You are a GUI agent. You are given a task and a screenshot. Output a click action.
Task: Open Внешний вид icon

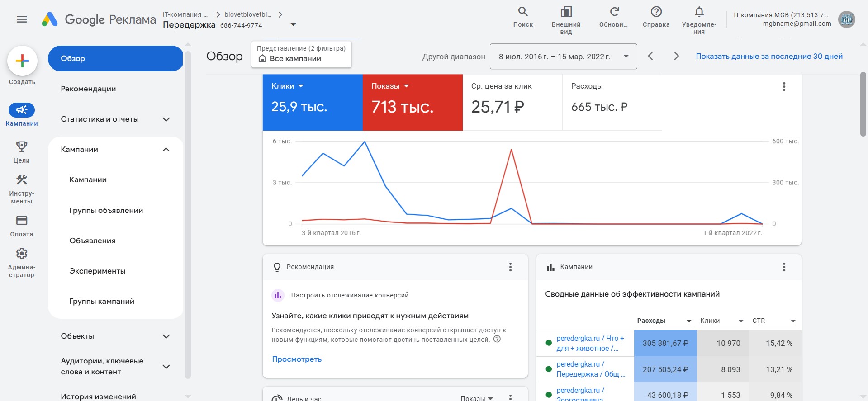pyautogui.click(x=566, y=12)
